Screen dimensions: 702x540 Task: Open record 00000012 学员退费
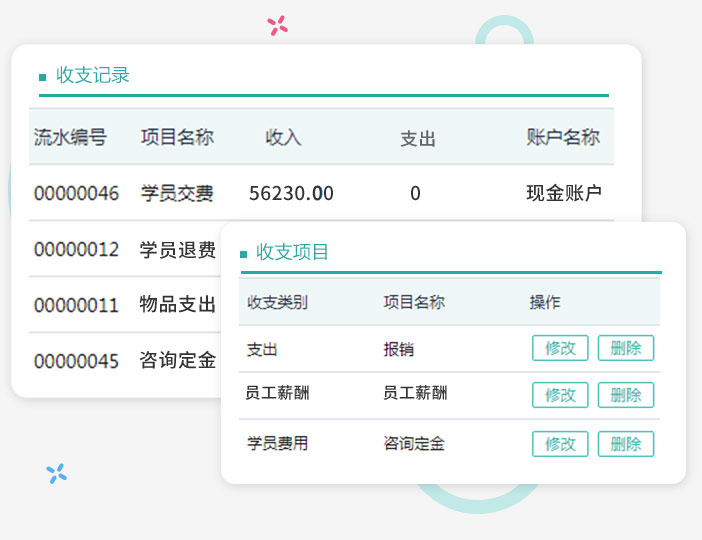(125, 249)
